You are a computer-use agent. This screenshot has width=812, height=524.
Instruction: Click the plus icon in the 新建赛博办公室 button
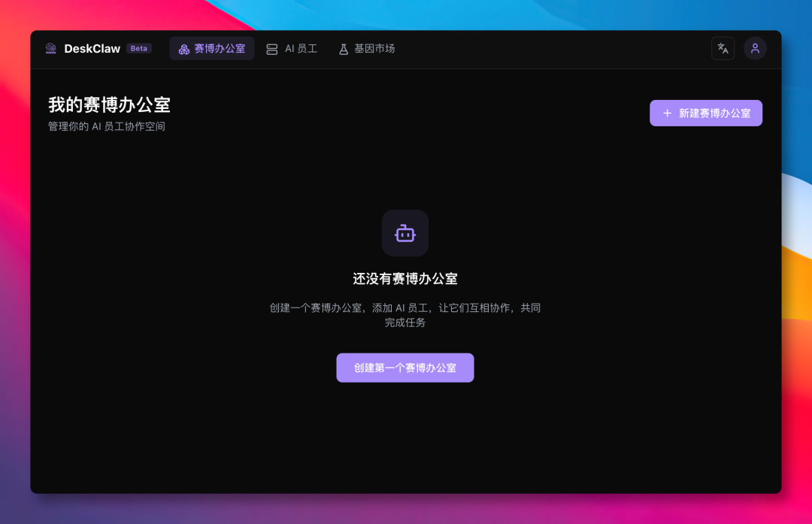(x=667, y=113)
